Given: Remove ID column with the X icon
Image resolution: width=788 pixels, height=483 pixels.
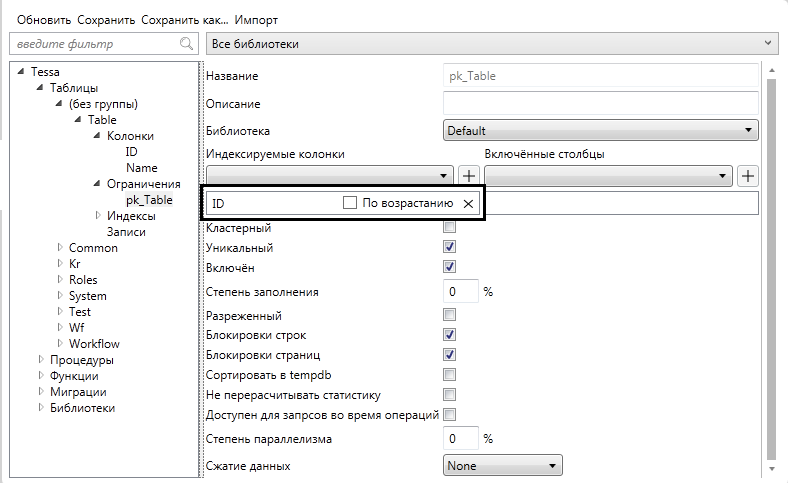Looking at the screenshot, I should (x=468, y=203).
